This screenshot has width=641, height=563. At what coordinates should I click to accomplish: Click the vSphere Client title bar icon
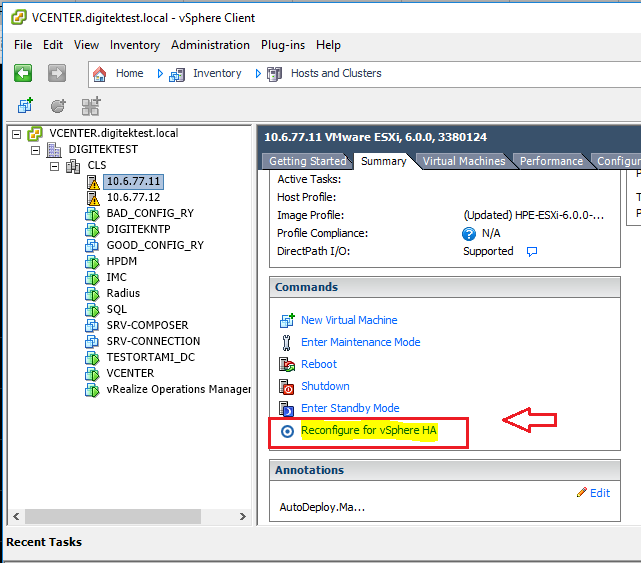point(19,18)
